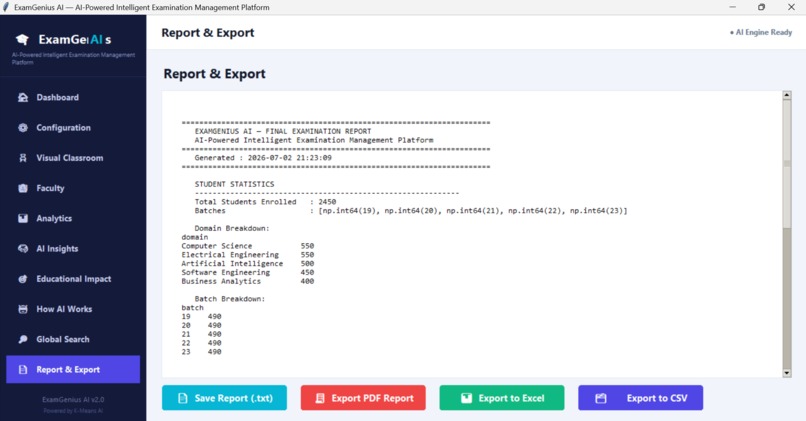This screenshot has width=806, height=421.
Task: Click the Global Search magnifier icon
Action: click(23, 339)
